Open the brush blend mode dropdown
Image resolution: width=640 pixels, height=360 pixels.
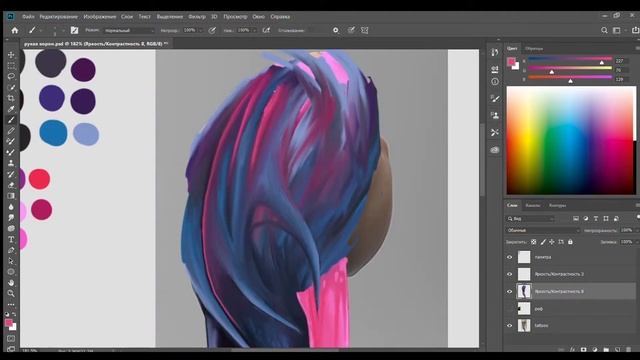coord(129,31)
